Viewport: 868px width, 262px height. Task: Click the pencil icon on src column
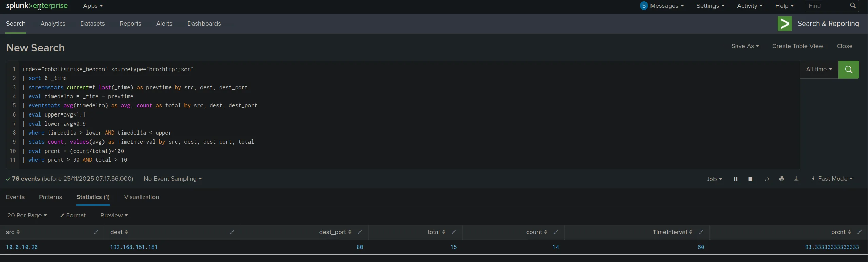pyautogui.click(x=96, y=232)
